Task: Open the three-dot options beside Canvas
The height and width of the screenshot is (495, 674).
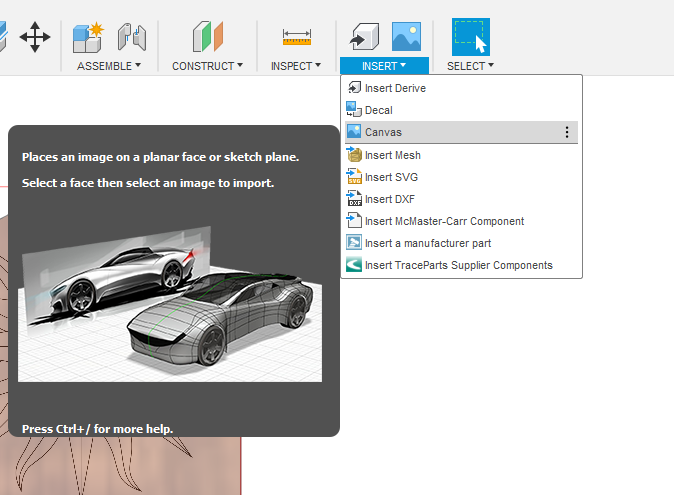Action: [567, 132]
